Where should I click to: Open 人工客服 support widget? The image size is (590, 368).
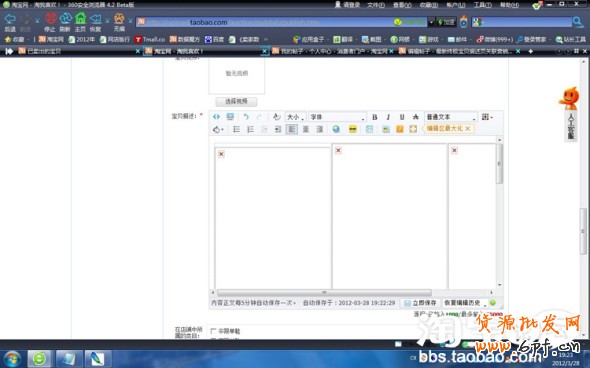click(570, 115)
